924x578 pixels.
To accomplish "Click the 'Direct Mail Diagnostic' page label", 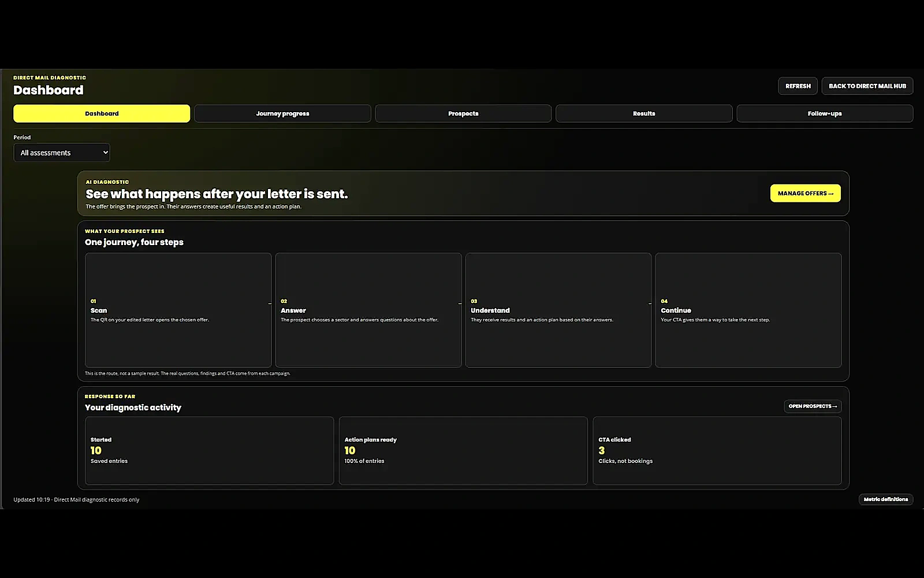I will click(50, 77).
